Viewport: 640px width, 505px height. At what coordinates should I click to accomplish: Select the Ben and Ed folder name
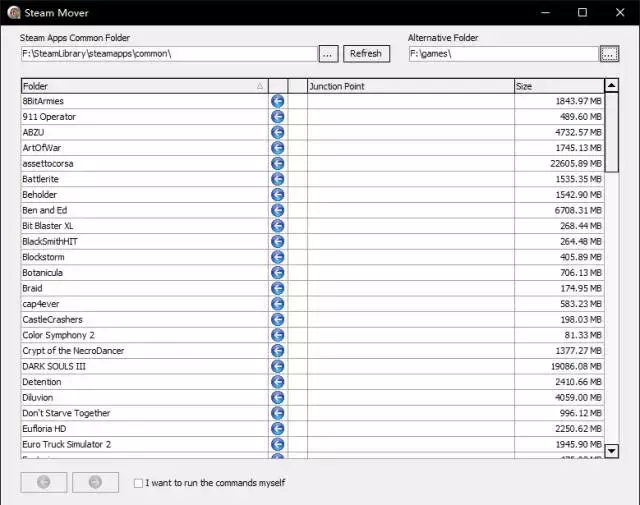[44, 210]
